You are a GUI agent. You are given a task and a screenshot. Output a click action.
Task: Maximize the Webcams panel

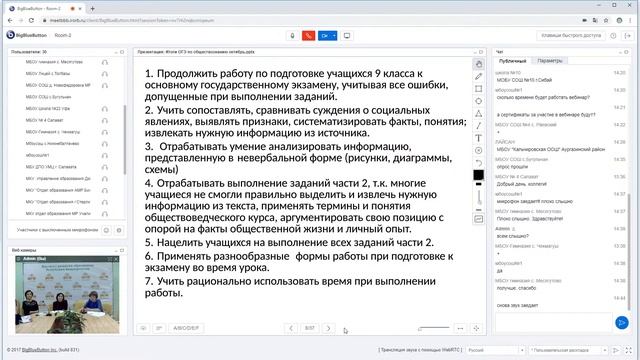pyautogui.click(x=122, y=250)
